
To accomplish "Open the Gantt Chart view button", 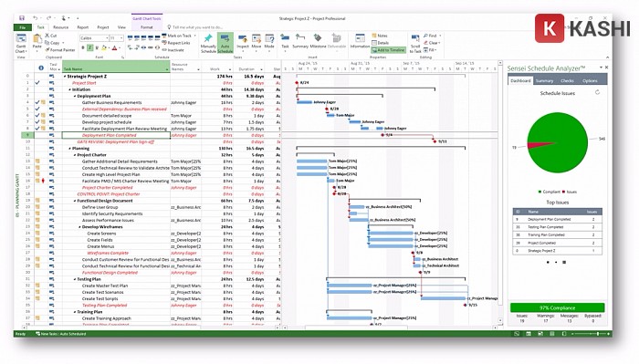I will tap(21, 44).
